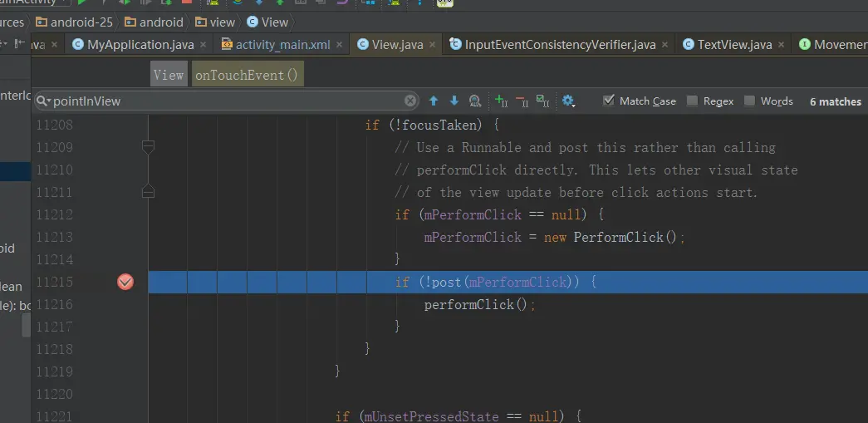Select all occurrences icon in search bar
This screenshot has height=423, width=868.
pyautogui.click(x=542, y=101)
